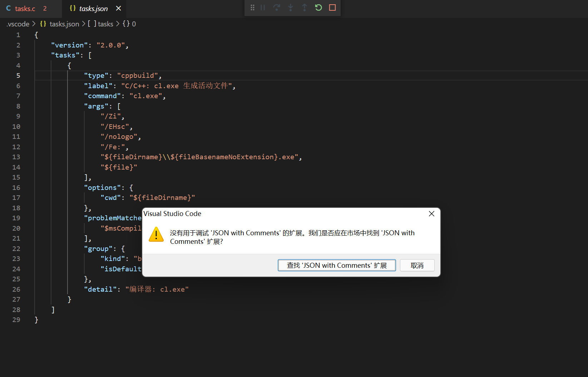Click the yellow warning icon in dialog

click(x=156, y=234)
